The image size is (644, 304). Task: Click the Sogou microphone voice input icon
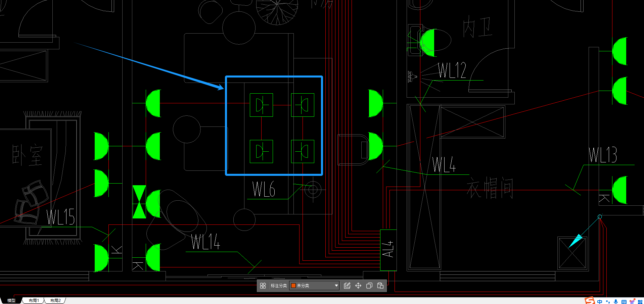pyautogui.click(x=616, y=302)
